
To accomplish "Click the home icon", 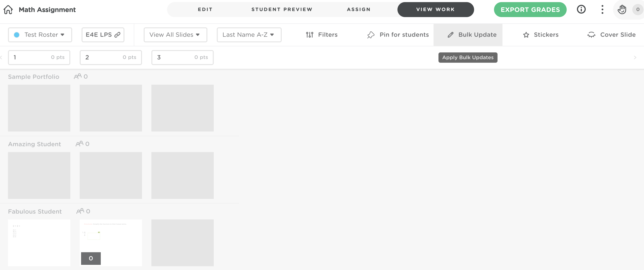I will (8, 10).
